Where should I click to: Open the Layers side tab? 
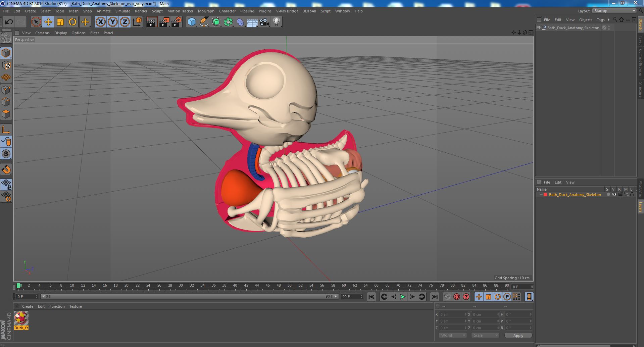pyautogui.click(x=640, y=207)
